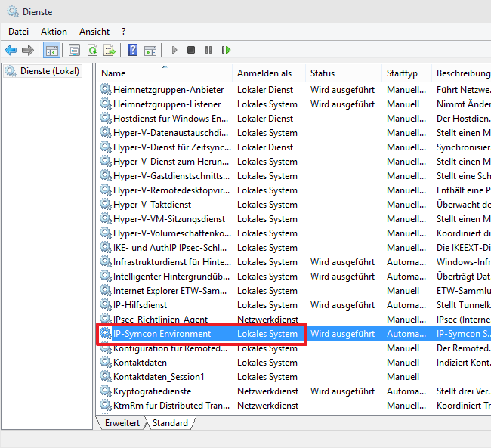Viewport: 491px width, 448px height.
Task: Select the Kryptografiedienste service row
Action: 152,391
